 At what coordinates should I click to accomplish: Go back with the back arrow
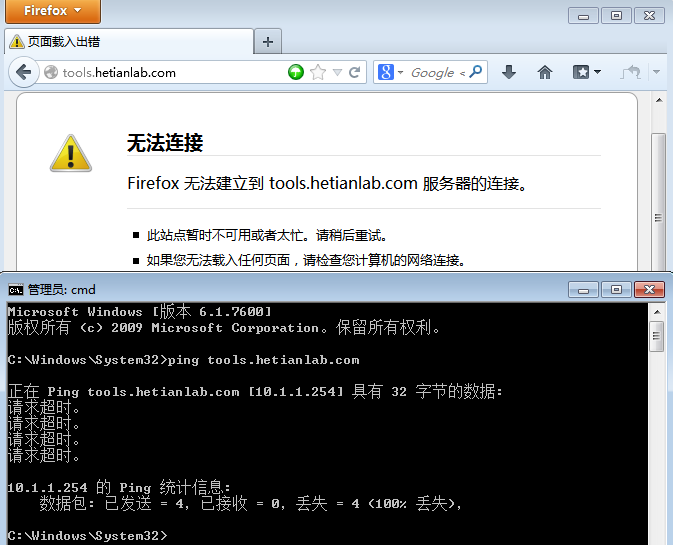click(24, 72)
